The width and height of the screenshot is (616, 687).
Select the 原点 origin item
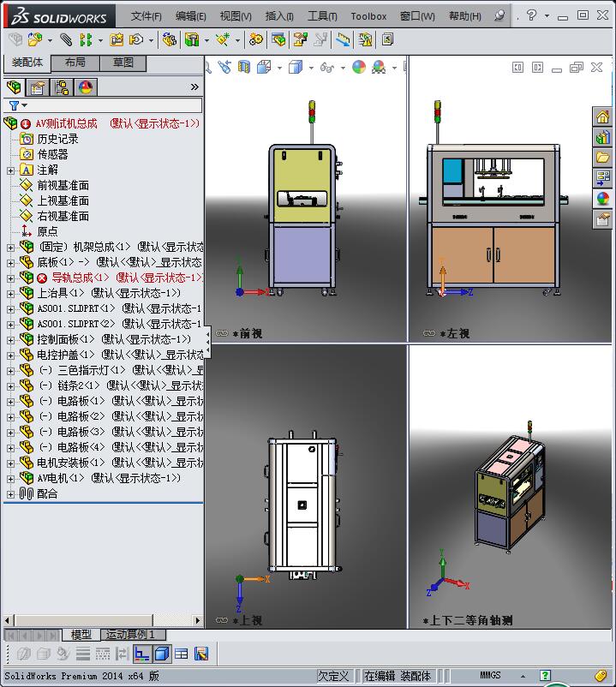pyautogui.click(x=47, y=231)
